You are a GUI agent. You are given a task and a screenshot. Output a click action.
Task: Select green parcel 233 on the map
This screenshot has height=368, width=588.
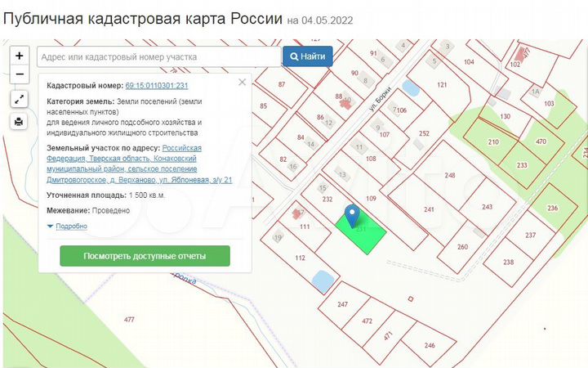(522, 165)
